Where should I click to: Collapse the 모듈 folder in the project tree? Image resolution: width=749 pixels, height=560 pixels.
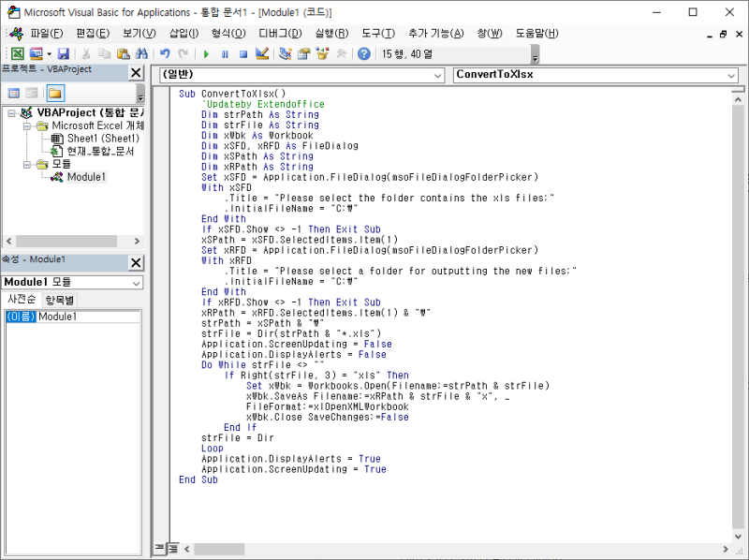point(28,164)
